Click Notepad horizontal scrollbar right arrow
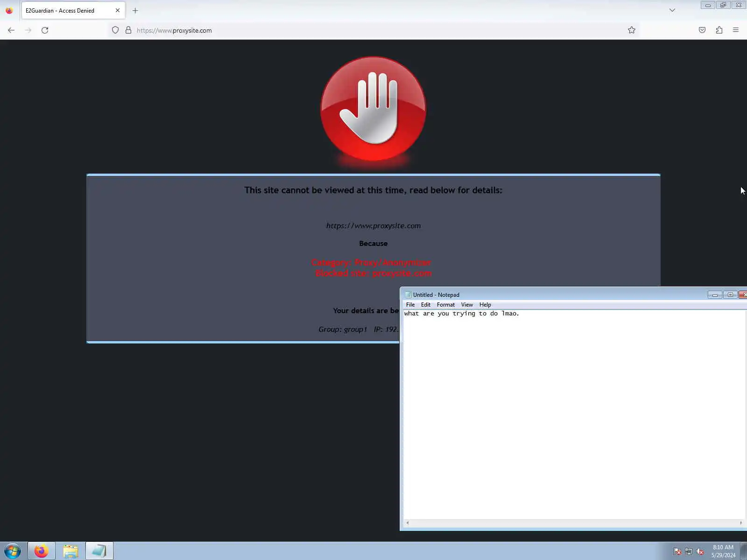The height and width of the screenshot is (560, 747). [x=741, y=523]
